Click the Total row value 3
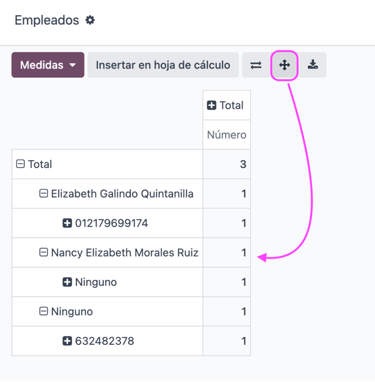Viewport: 375px width, 382px height. (226, 164)
